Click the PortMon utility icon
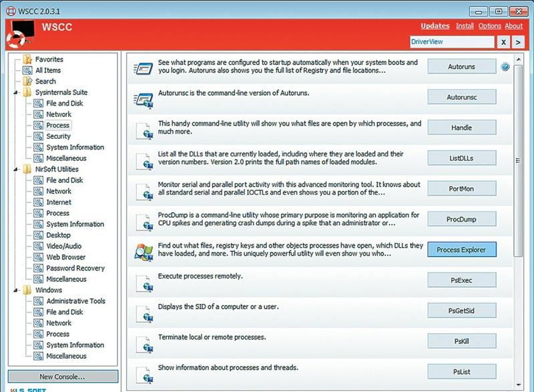 pos(145,190)
